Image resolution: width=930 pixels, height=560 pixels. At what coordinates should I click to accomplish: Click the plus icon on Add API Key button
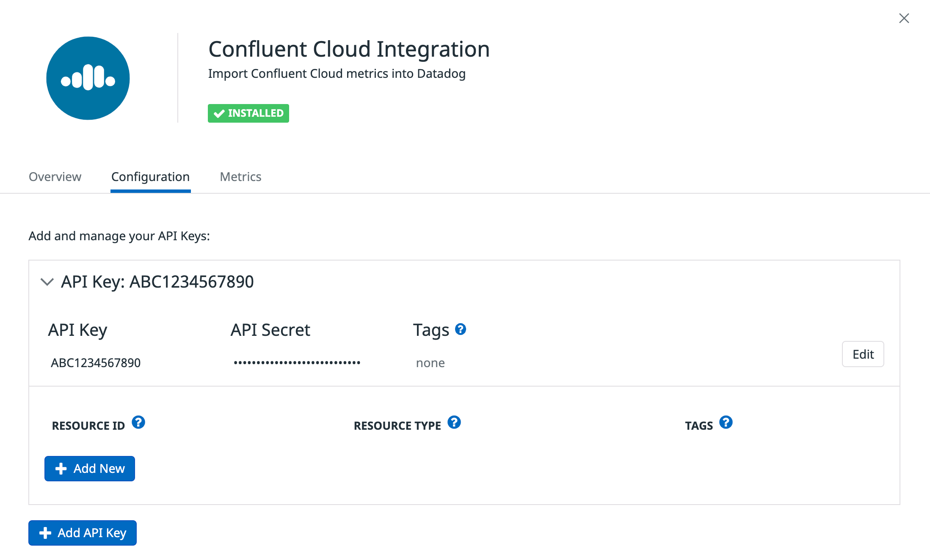tap(45, 533)
